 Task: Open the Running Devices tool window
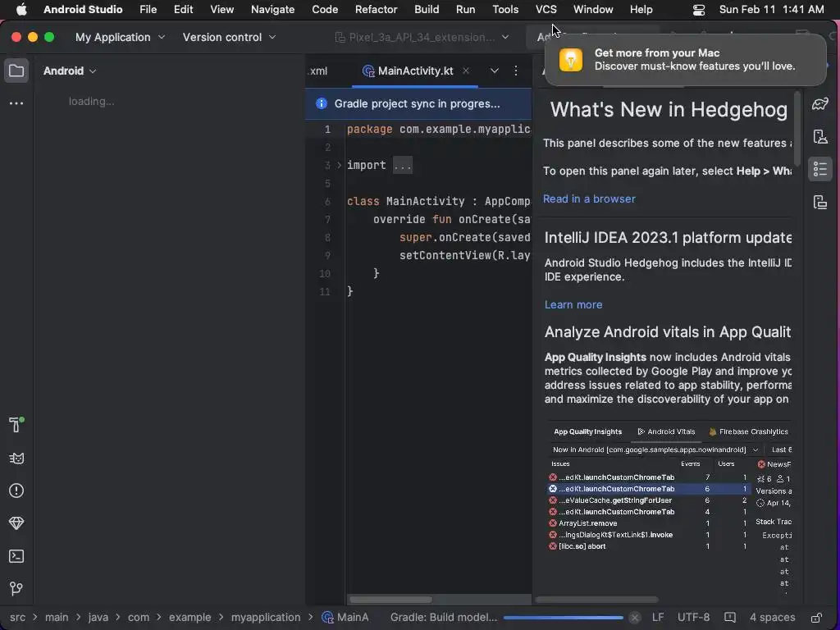820,202
